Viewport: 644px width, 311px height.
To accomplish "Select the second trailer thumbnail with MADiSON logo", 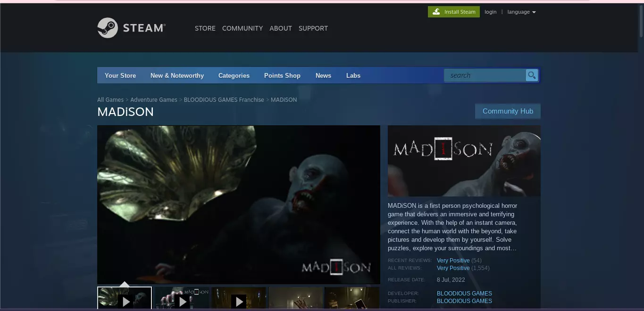I will (x=182, y=298).
